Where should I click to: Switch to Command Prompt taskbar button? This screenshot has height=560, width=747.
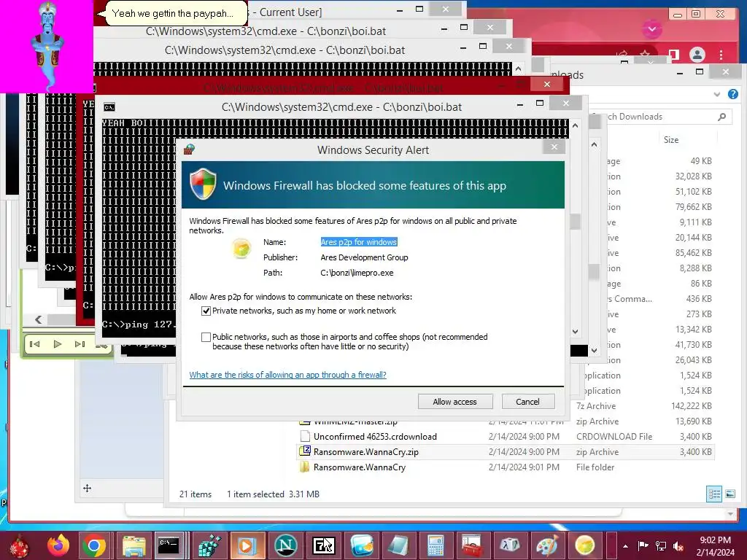tap(169, 545)
